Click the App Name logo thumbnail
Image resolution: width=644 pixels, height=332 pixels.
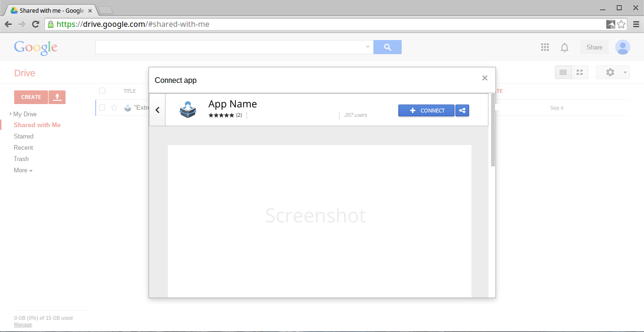click(188, 109)
